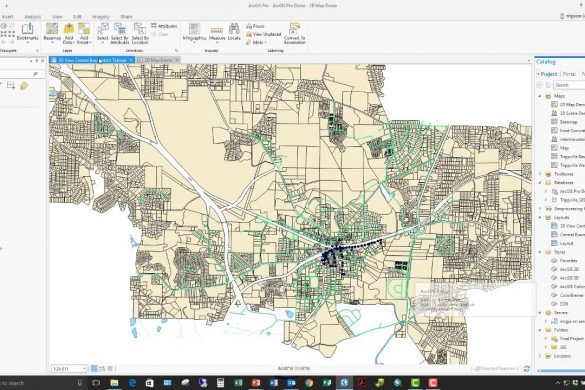Image resolution: width=585 pixels, height=390 pixels.
Task: Click the Catalog search field
Action: pyautogui.click(x=569, y=85)
